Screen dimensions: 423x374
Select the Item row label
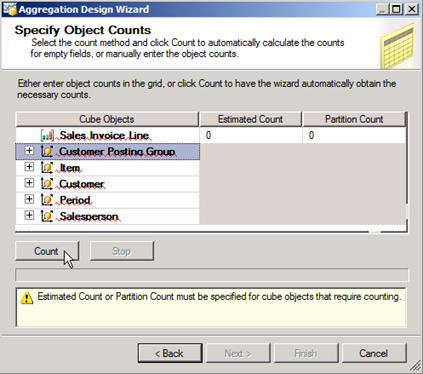70,168
